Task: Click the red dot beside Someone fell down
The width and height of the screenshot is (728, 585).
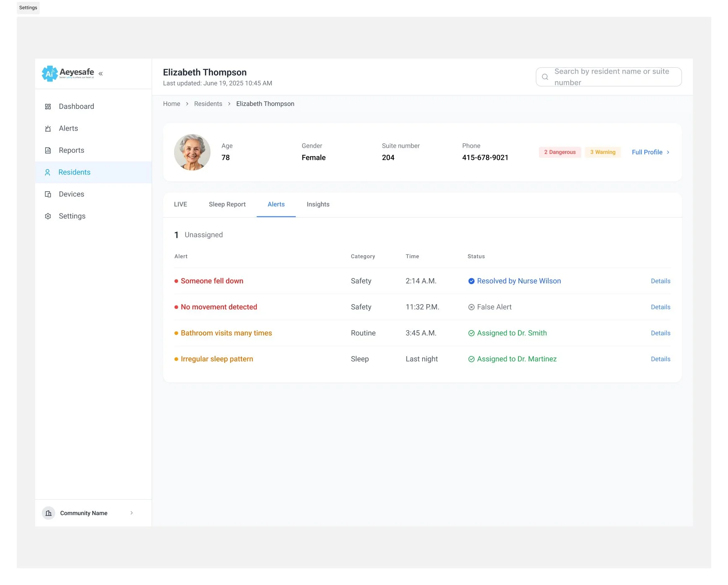Action: coord(176,281)
